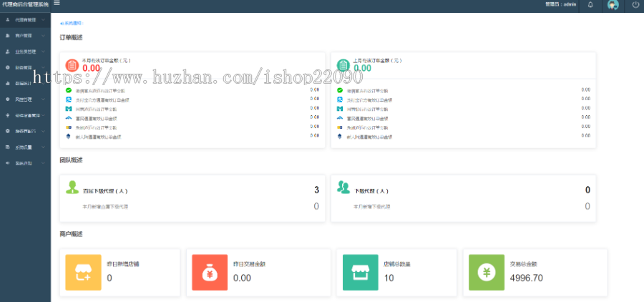The width and height of the screenshot is (644, 302).
Task: Click the power logout icon
Action: pyautogui.click(x=635, y=5)
